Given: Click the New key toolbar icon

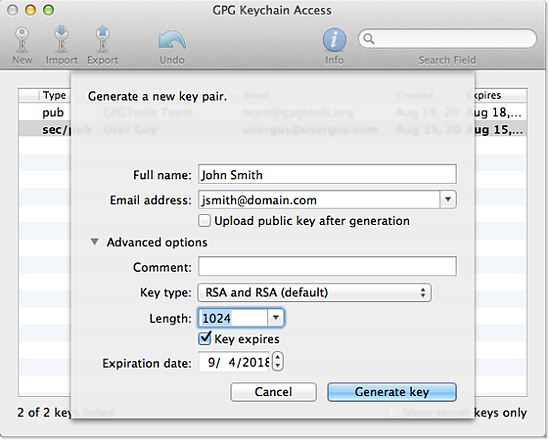Looking at the screenshot, I should [22, 40].
